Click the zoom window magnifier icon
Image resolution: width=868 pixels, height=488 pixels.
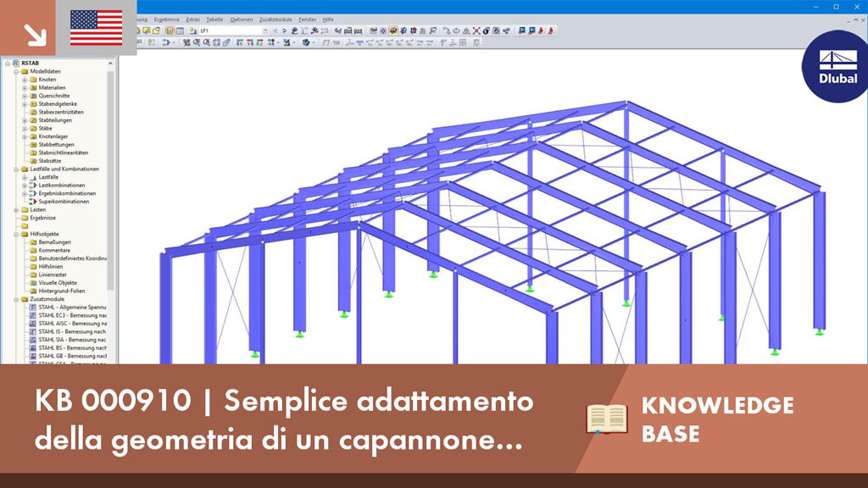click(x=197, y=42)
